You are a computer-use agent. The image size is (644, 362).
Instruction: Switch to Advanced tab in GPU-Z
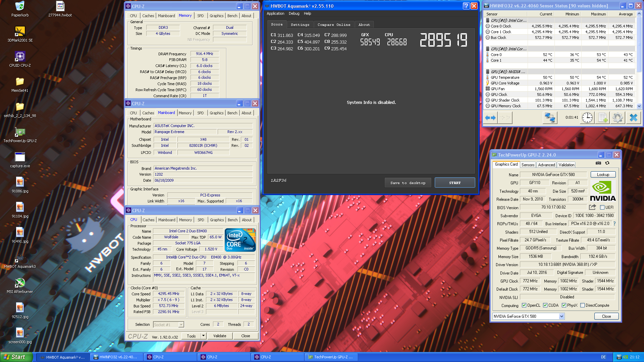click(x=546, y=165)
